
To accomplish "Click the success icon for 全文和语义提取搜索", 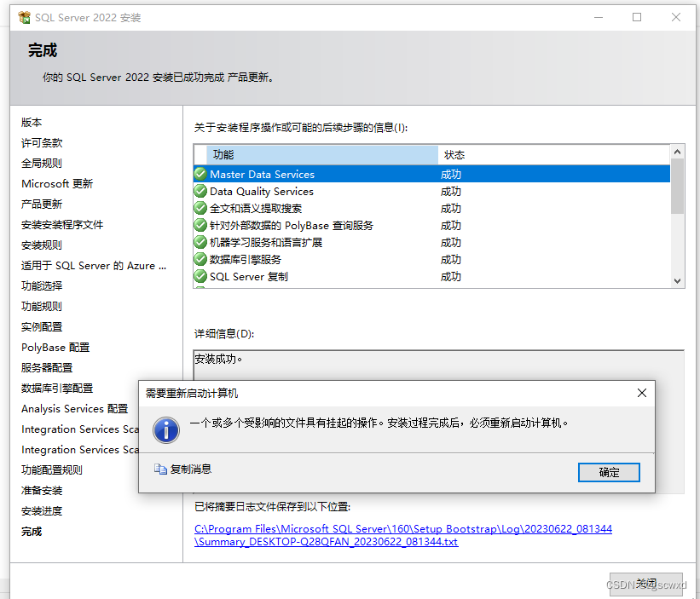I will [200, 208].
